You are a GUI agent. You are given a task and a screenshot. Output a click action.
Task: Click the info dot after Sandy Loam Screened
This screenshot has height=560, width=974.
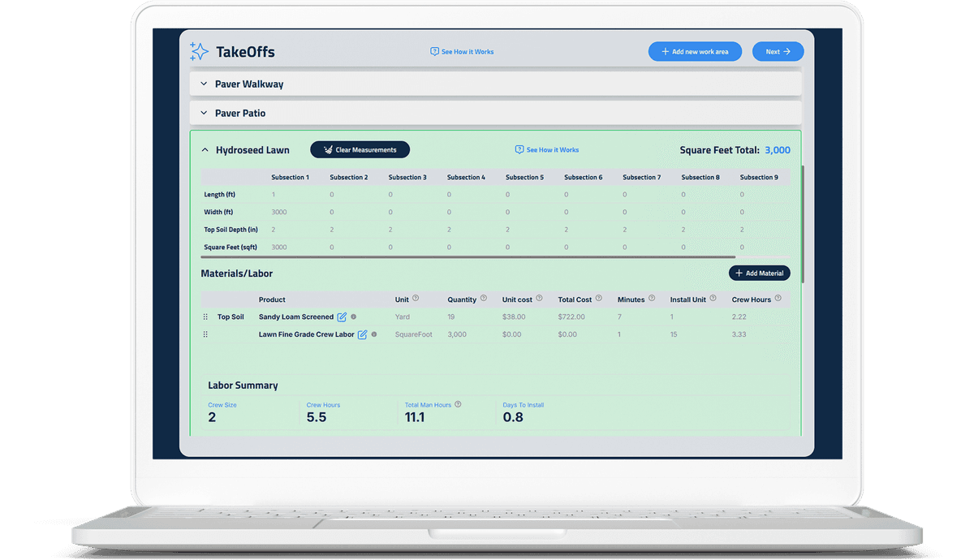(353, 317)
